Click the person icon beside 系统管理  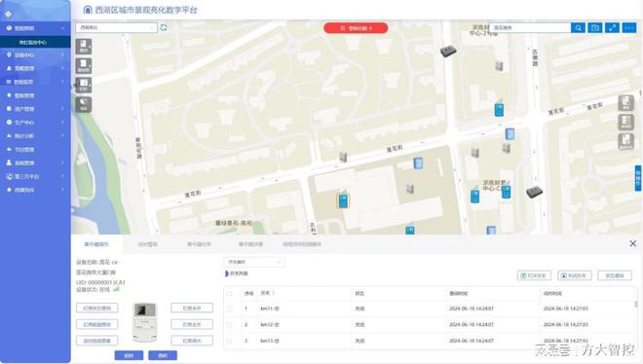point(9,163)
